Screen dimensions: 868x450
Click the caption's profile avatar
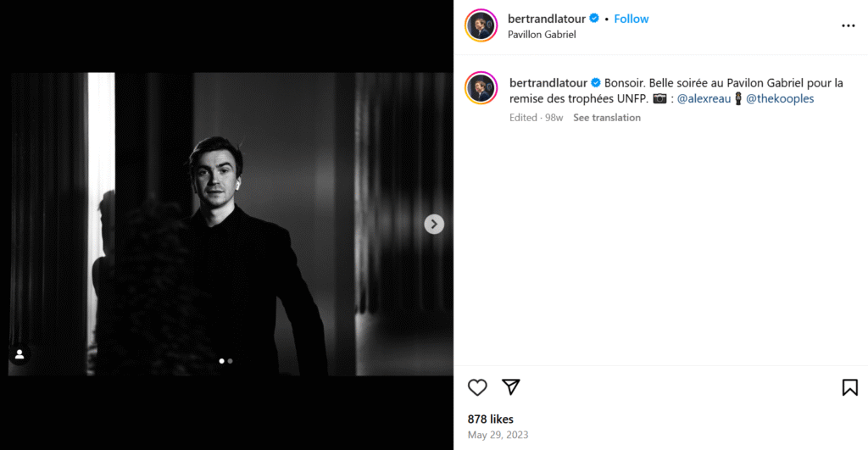click(481, 89)
